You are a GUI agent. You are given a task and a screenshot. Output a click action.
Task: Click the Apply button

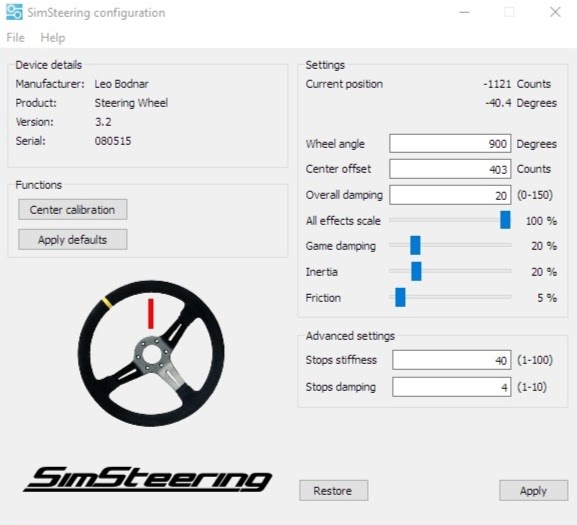pyautogui.click(x=534, y=490)
